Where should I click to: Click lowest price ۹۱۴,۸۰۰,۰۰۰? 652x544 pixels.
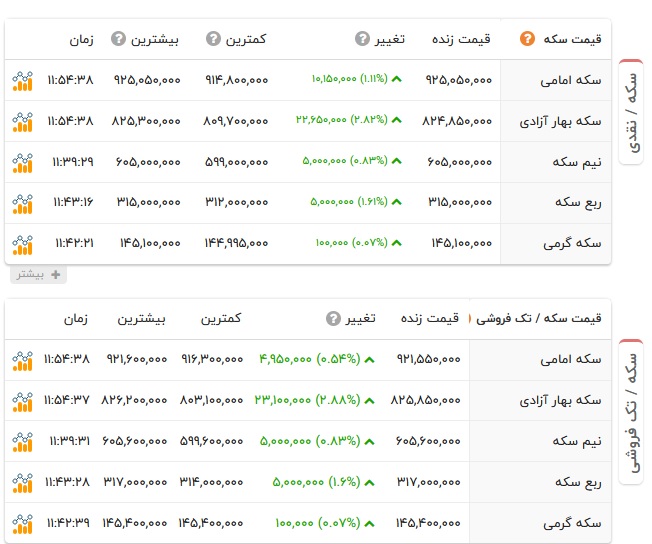(x=237, y=80)
